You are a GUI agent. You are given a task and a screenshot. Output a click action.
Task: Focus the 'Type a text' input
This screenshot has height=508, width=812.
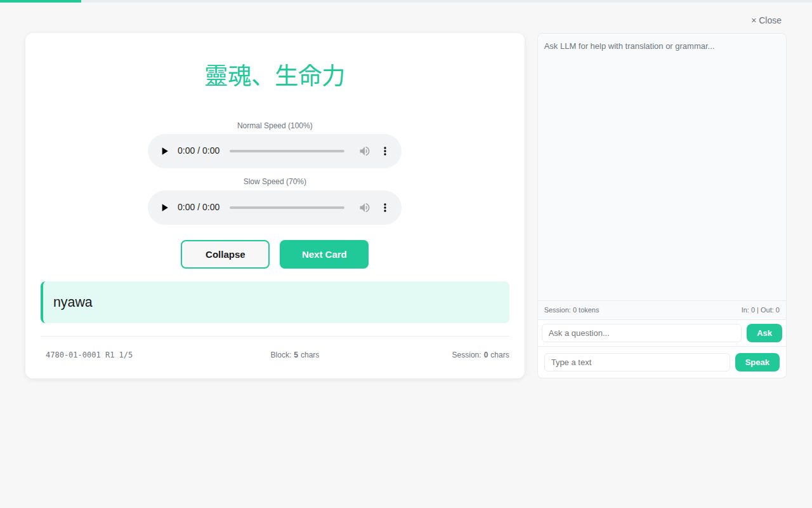(x=637, y=362)
